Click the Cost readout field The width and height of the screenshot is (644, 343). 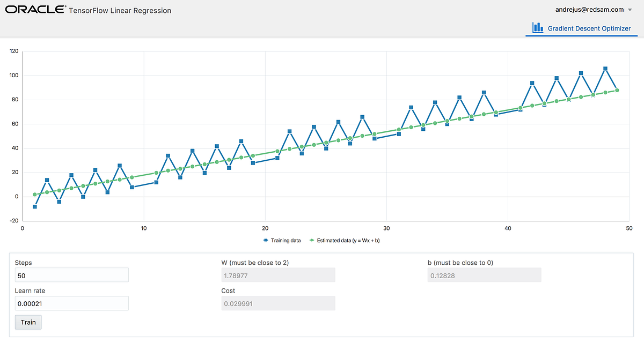(278, 303)
